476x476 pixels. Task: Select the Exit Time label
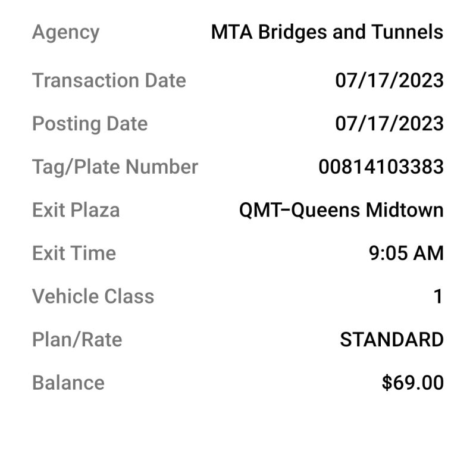pos(74,253)
